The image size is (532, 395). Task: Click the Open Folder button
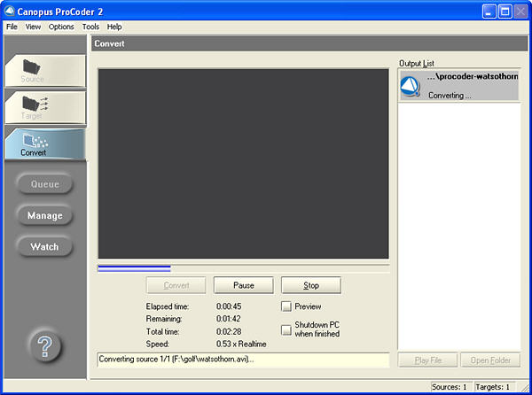tap(490, 360)
